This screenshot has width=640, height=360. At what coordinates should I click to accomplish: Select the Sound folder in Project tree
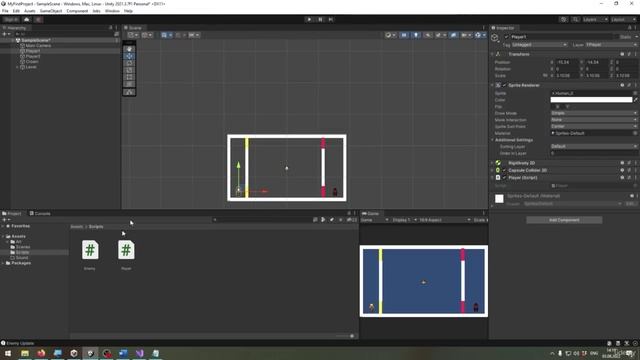pos(20,258)
